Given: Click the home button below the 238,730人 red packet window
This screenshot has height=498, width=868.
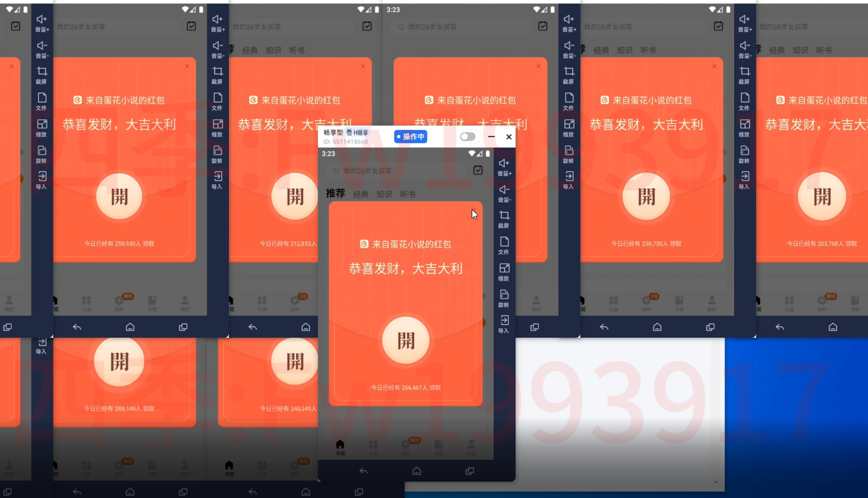Looking at the screenshot, I should (x=657, y=327).
